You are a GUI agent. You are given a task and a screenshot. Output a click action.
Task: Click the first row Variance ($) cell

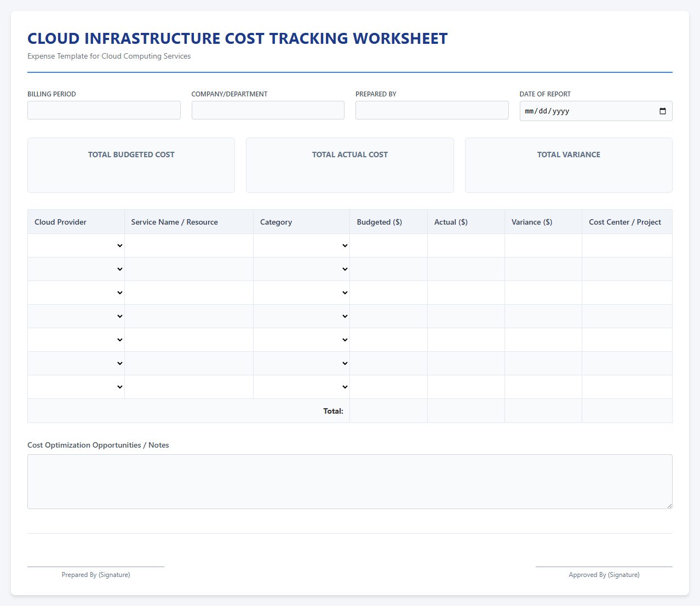[x=543, y=245]
